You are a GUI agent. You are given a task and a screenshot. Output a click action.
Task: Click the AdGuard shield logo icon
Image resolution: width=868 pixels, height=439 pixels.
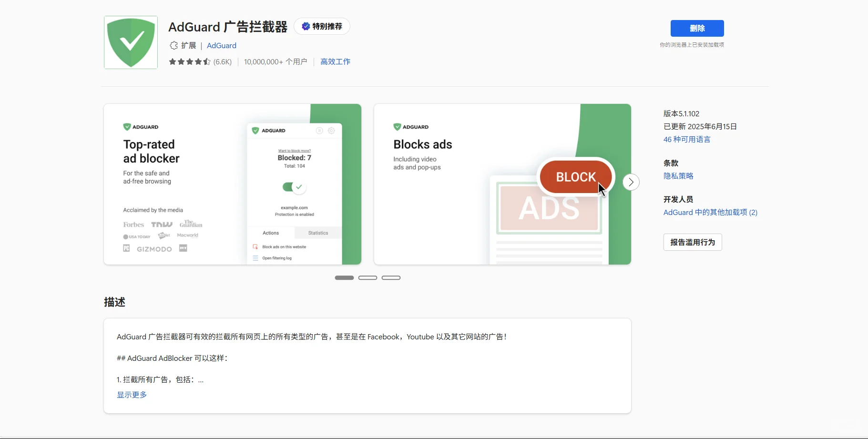130,42
